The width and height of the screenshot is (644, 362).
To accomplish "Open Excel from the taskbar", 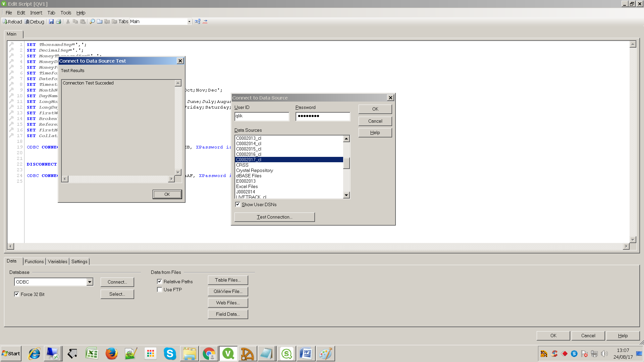I will (92, 354).
